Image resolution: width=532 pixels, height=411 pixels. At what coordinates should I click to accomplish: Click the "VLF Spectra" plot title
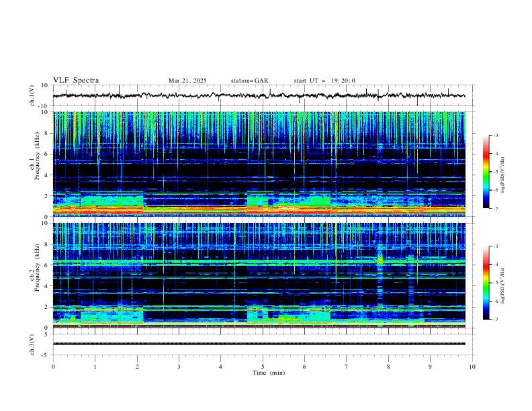(x=76, y=81)
